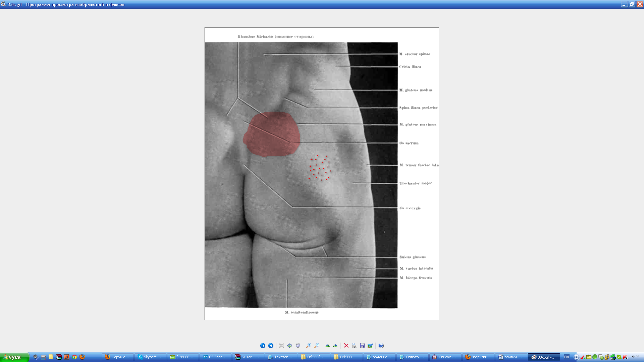Viewport: 644px width, 362px height.
Task: Go to the next image
Action: tap(271, 346)
